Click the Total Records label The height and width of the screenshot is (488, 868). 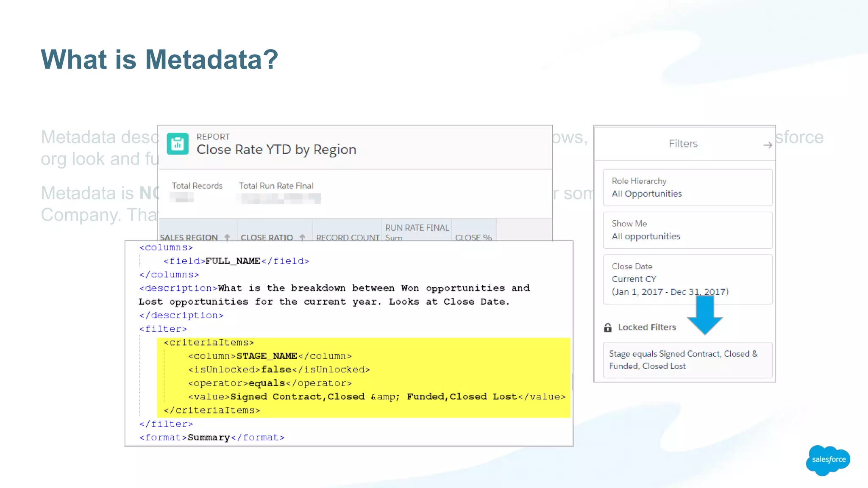point(197,186)
